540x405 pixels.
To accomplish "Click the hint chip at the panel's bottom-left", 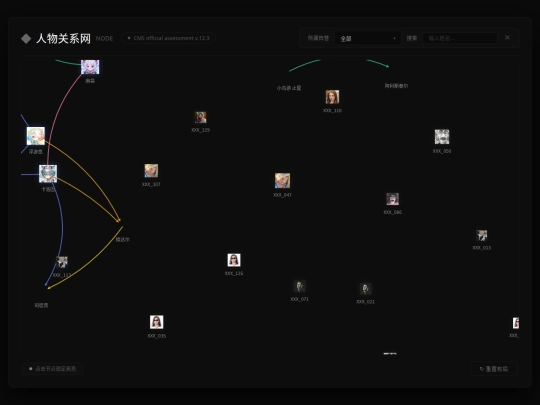I will coord(52,369).
